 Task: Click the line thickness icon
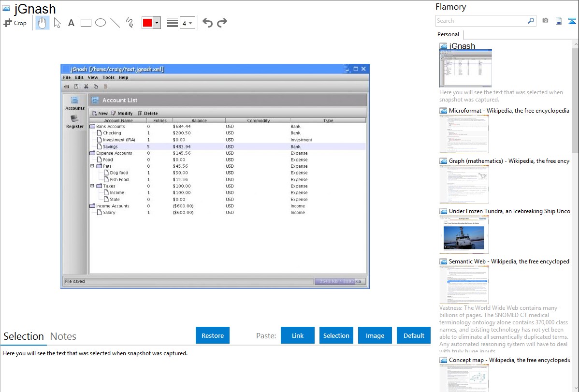tap(173, 23)
